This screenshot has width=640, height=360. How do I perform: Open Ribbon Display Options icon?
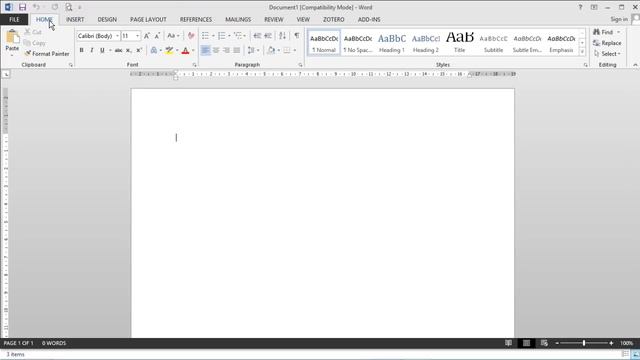594,7
